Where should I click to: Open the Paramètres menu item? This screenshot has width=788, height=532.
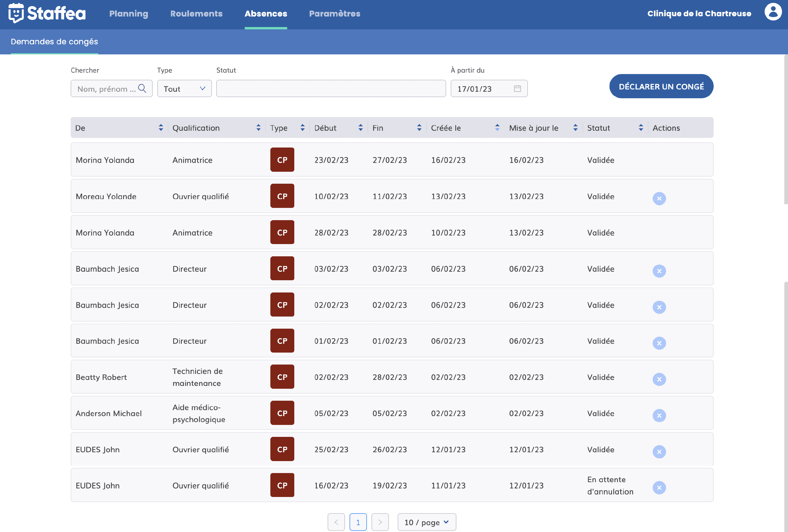(x=334, y=14)
